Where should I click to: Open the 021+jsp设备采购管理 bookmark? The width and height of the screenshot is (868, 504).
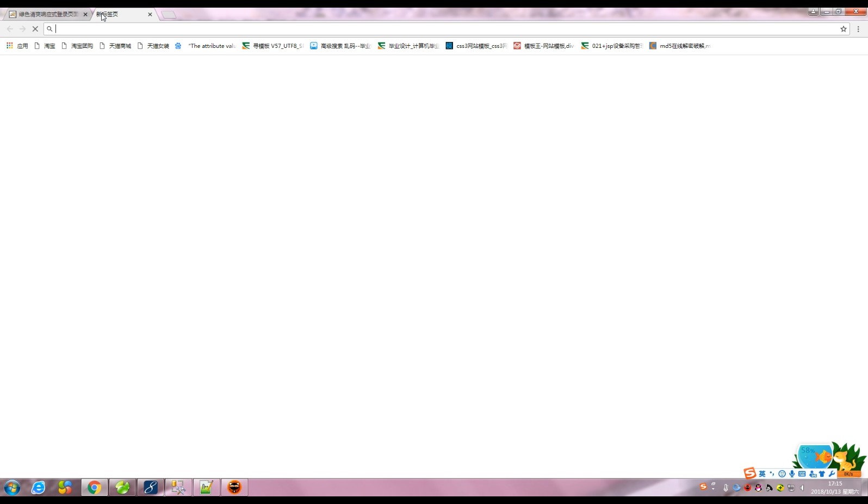pos(612,46)
